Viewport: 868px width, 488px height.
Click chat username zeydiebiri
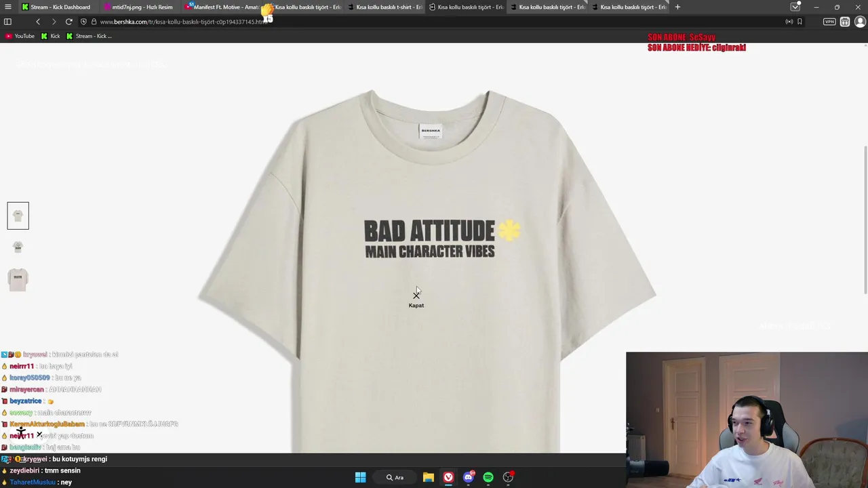click(25, 470)
